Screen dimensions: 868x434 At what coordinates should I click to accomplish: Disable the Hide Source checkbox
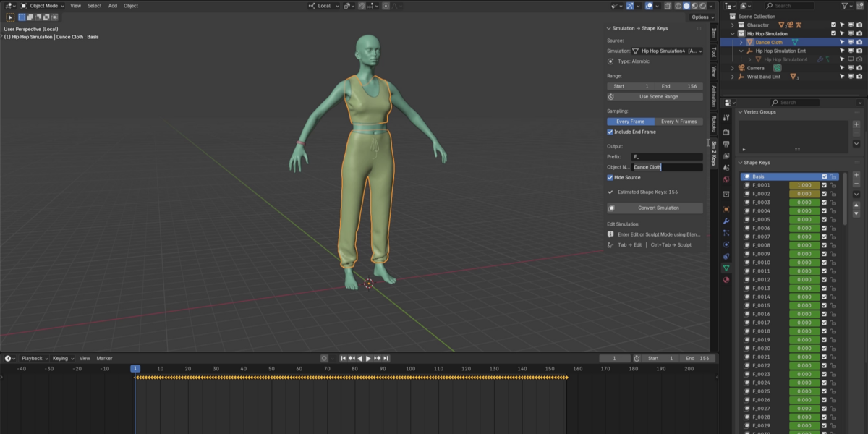point(610,177)
